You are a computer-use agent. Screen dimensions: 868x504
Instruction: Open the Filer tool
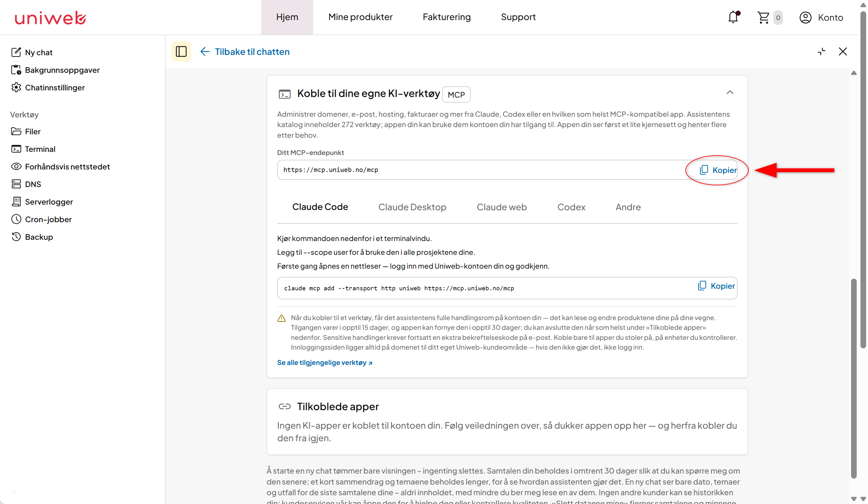pos(26,131)
